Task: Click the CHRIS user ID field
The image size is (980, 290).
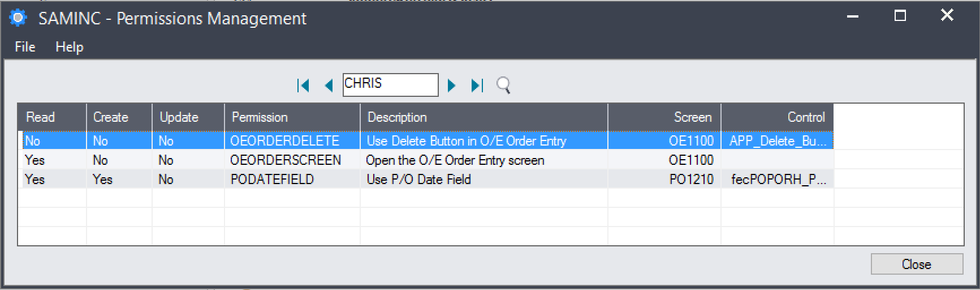Action: 390,85
